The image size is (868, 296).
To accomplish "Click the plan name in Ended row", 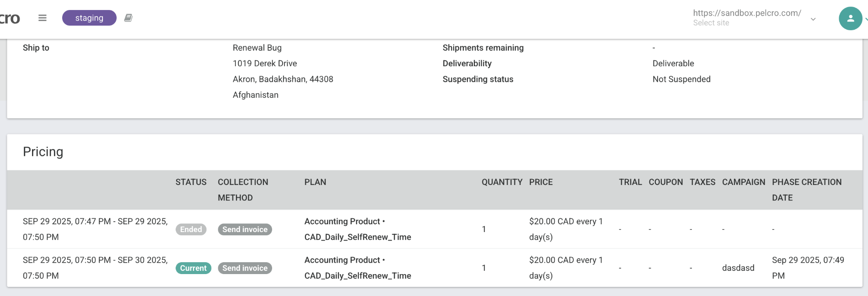I will pyautogui.click(x=358, y=229).
